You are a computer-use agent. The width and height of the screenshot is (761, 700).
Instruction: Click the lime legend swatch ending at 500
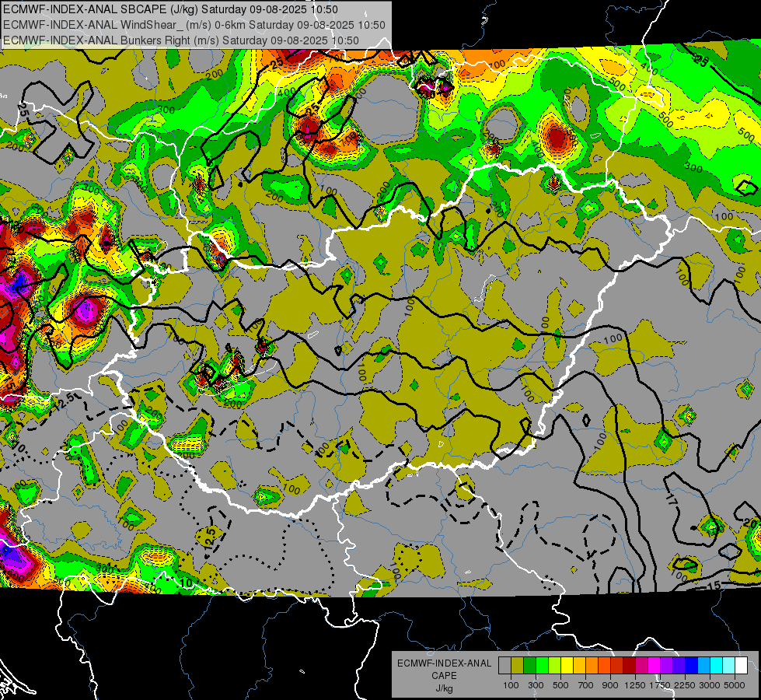point(554,665)
